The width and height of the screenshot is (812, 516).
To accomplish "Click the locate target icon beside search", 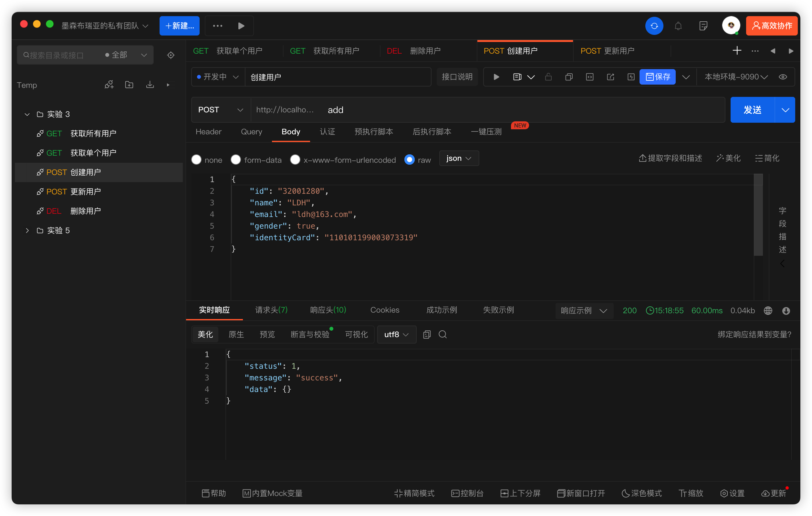I will coord(171,55).
